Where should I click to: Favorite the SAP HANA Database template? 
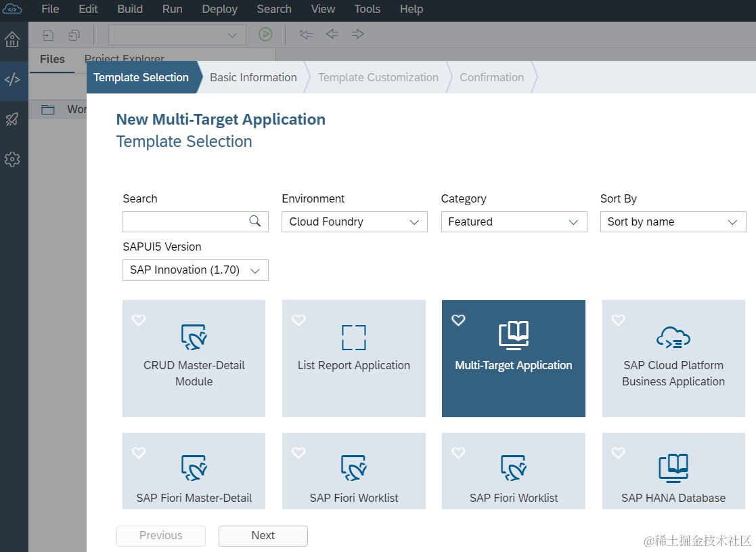(618, 452)
